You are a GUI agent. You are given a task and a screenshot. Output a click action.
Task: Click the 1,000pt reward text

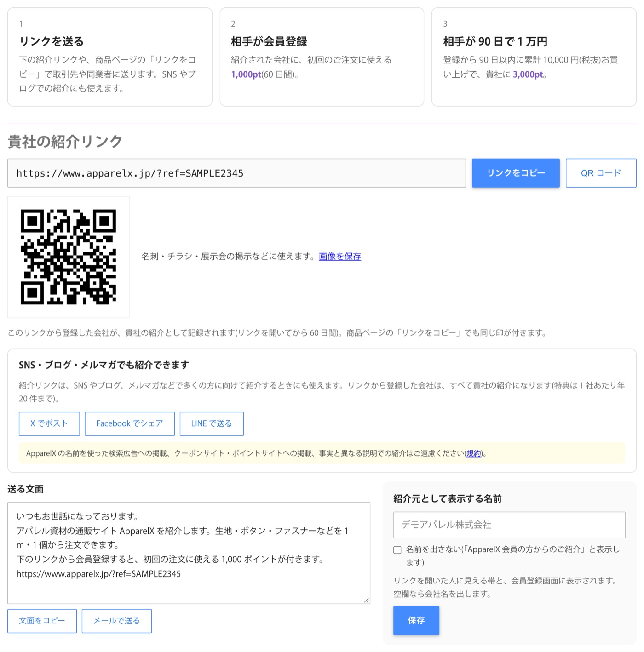(x=246, y=74)
